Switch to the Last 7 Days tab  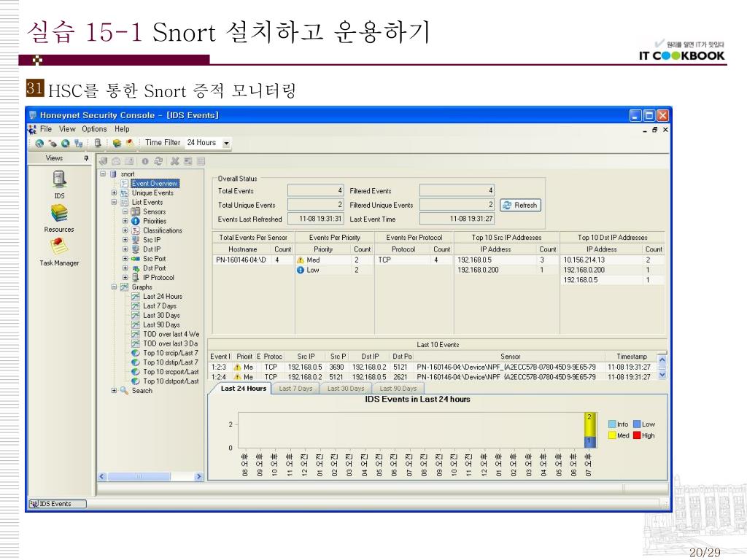click(295, 389)
